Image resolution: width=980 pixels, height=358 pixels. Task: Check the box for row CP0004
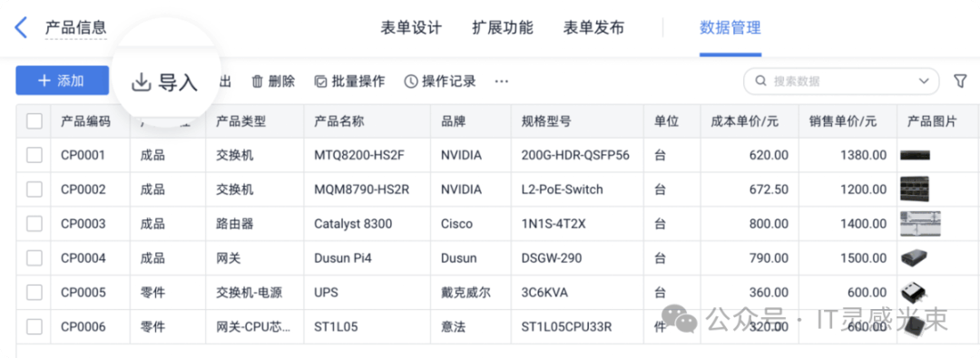34,257
